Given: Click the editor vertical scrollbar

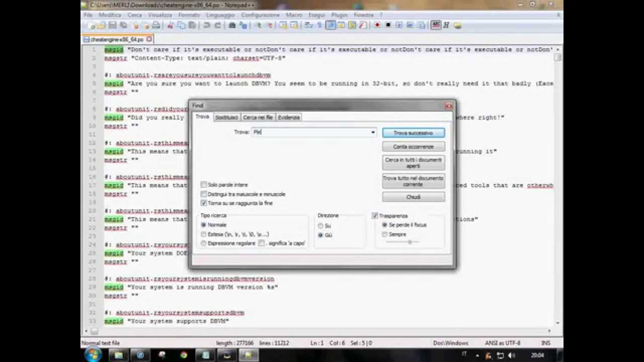Looking at the screenshot, I should pyautogui.click(x=557, y=186).
